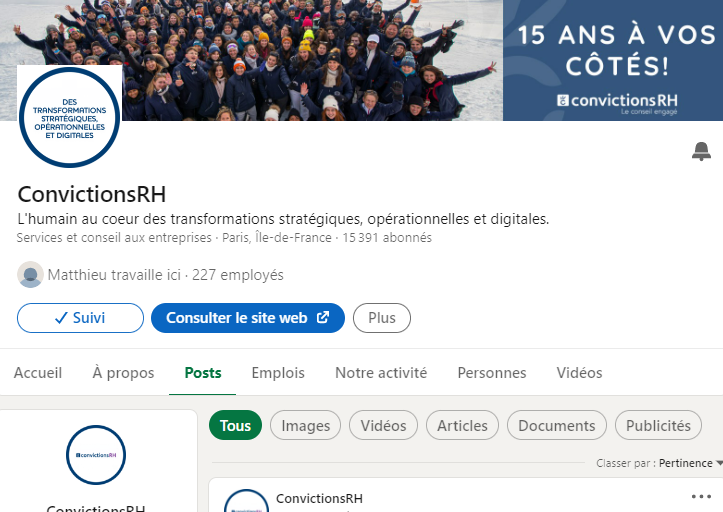Select the Posts tab

click(x=203, y=373)
